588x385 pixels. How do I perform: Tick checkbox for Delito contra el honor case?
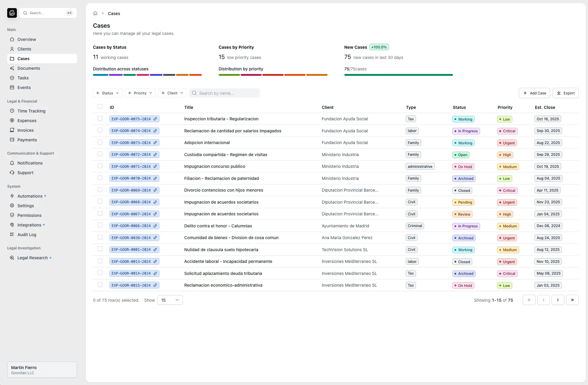[100, 225]
